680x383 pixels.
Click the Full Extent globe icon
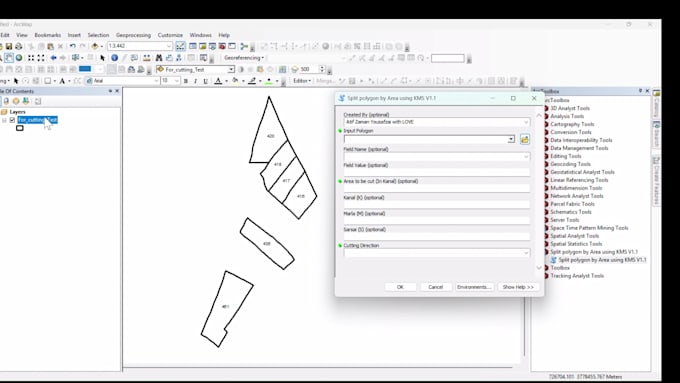click(x=19, y=58)
